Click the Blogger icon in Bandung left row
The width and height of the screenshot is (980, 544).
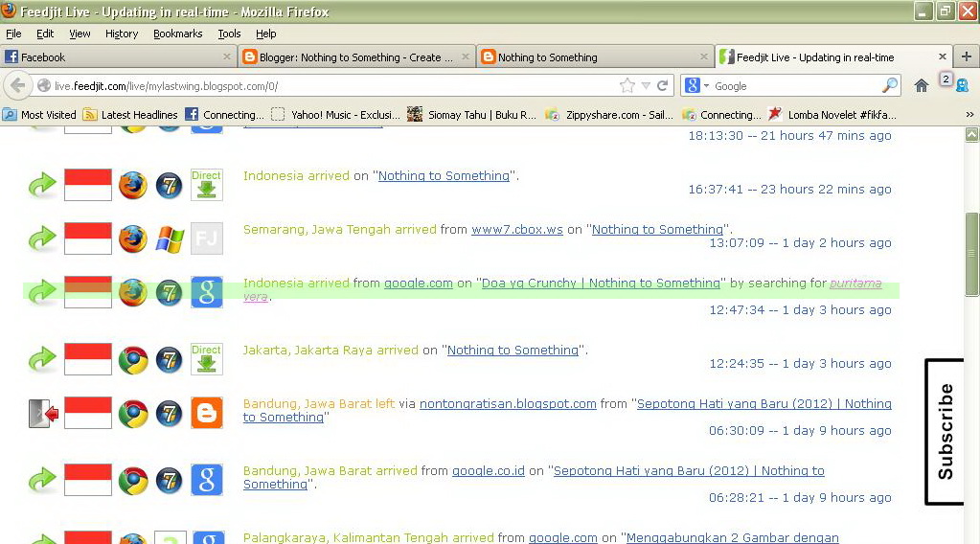(206, 413)
